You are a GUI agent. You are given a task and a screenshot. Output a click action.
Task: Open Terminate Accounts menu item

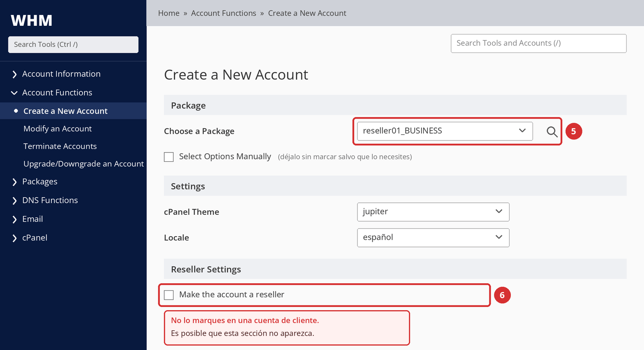60,146
